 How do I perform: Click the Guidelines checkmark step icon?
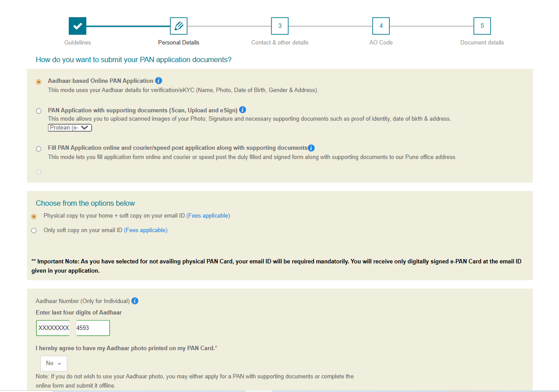[x=78, y=26]
